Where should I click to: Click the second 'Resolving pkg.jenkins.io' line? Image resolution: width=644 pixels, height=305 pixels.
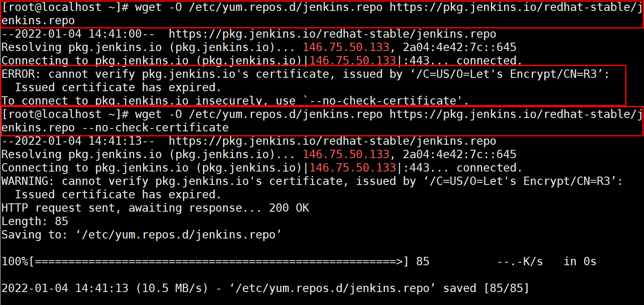tap(259, 155)
